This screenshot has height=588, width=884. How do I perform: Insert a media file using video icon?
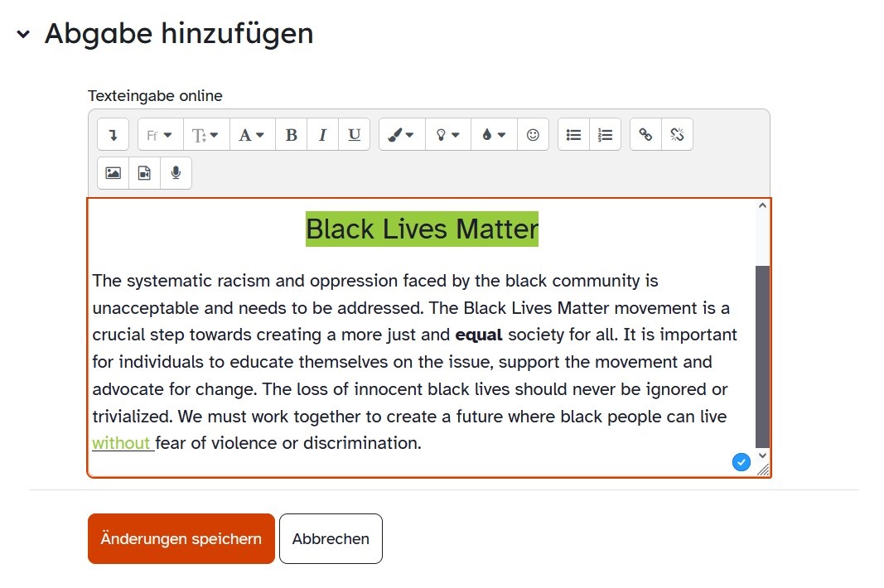coord(144,173)
